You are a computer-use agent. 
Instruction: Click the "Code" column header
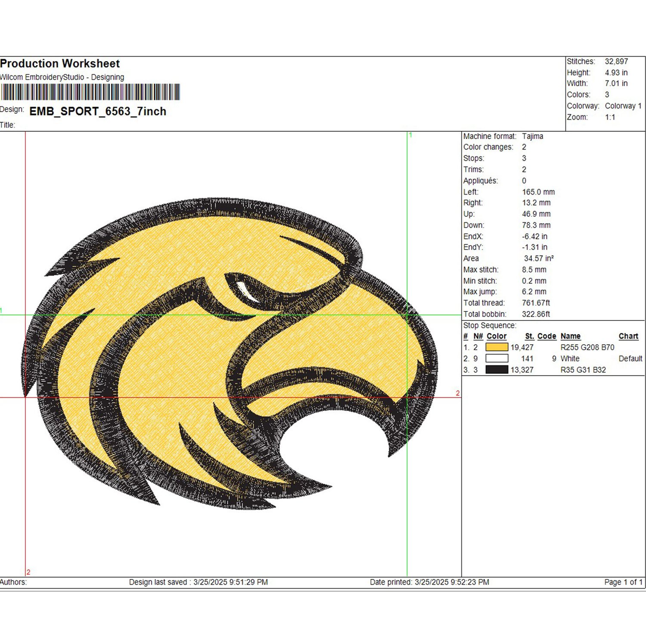[x=547, y=336]
